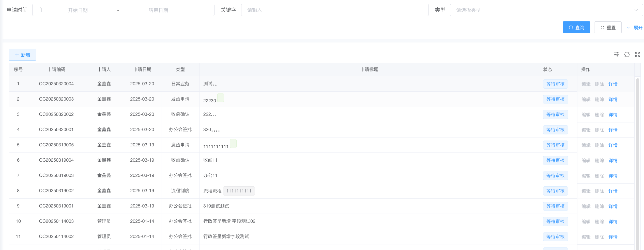Open the table column settings icon
This screenshot has width=644, height=250.
pyautogui.click(x=616, y=54)
